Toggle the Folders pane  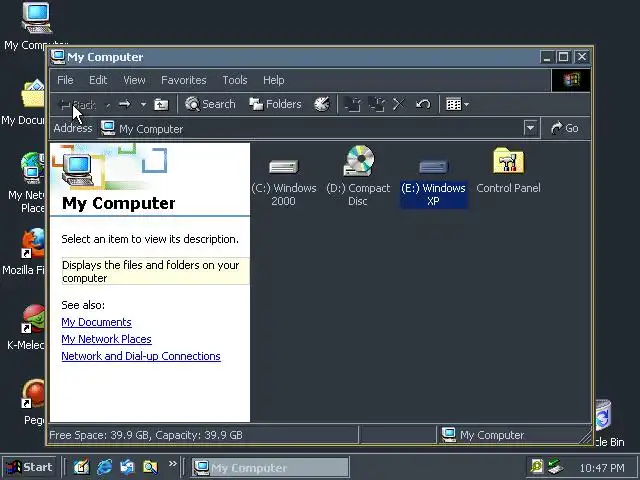point(276,104)
